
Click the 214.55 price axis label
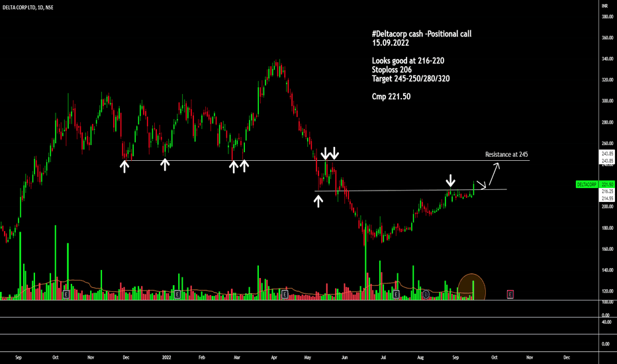[607, 199]
